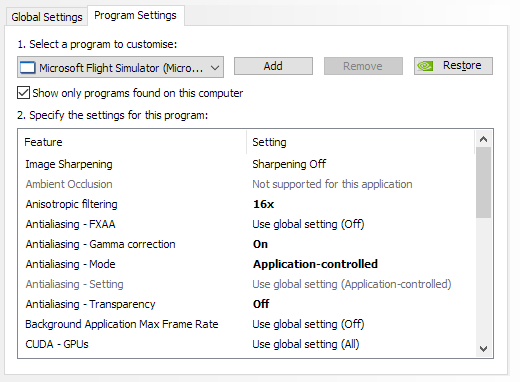520x382 pixels.
Task: Open the Application-controlled mode value
Action: click(x=315, y=264)
